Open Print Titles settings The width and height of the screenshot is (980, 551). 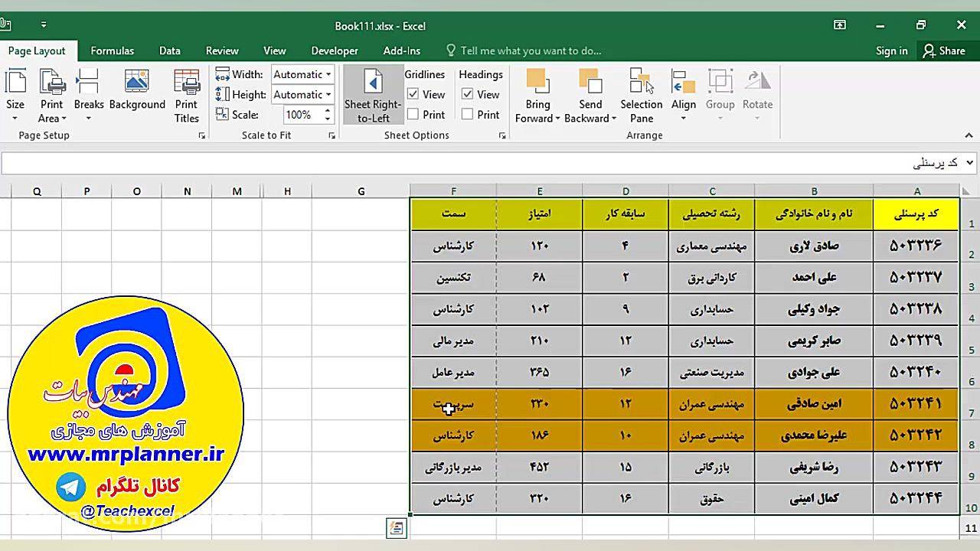[186, 96]
